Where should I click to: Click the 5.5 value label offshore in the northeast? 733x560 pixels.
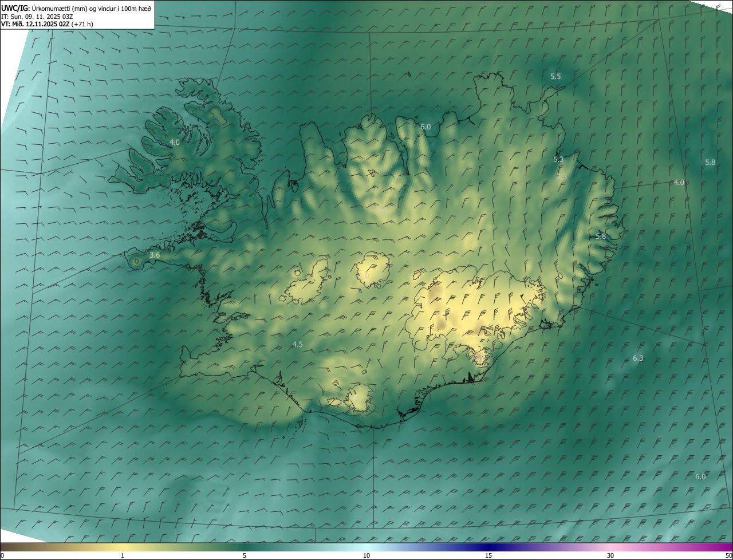[x=555, y=76]
